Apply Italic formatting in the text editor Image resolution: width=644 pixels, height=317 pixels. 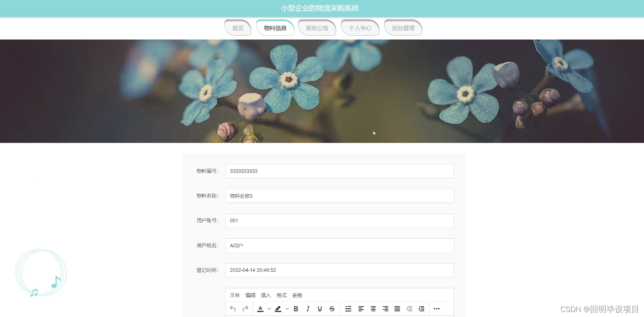(308, 309)
